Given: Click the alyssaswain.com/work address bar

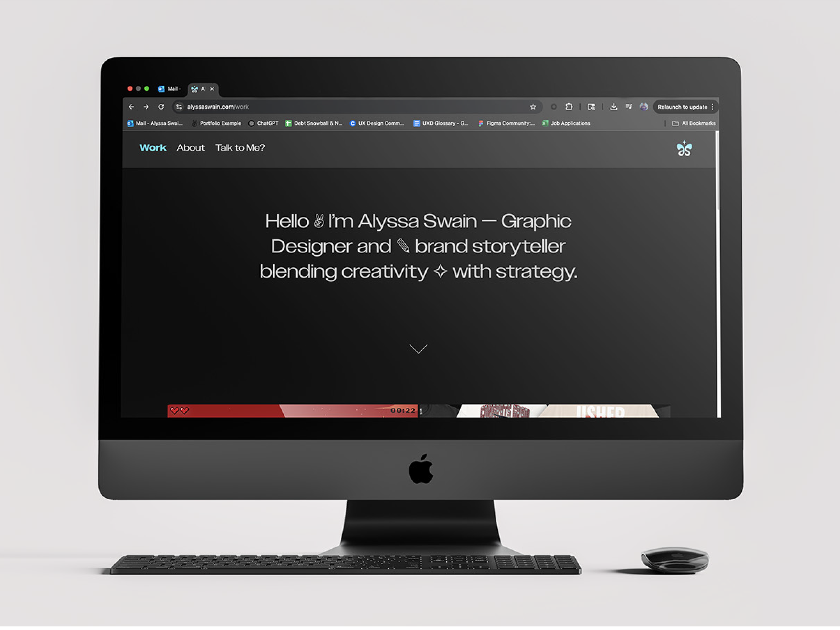Looking at the screenshot, I should tap(342, 107).
